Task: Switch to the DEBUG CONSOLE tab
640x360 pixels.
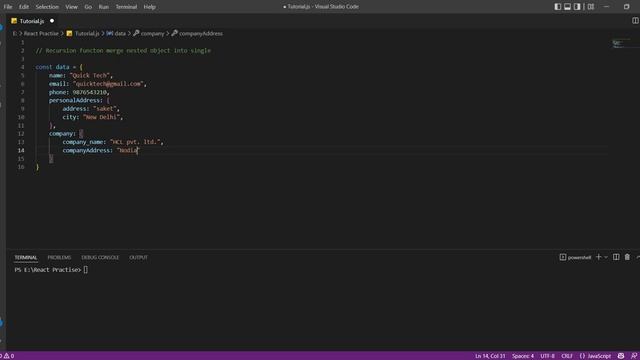Action: pos(100,258)
